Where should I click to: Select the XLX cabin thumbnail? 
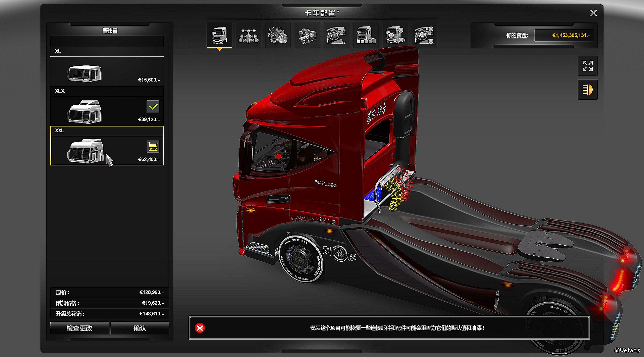85,111
